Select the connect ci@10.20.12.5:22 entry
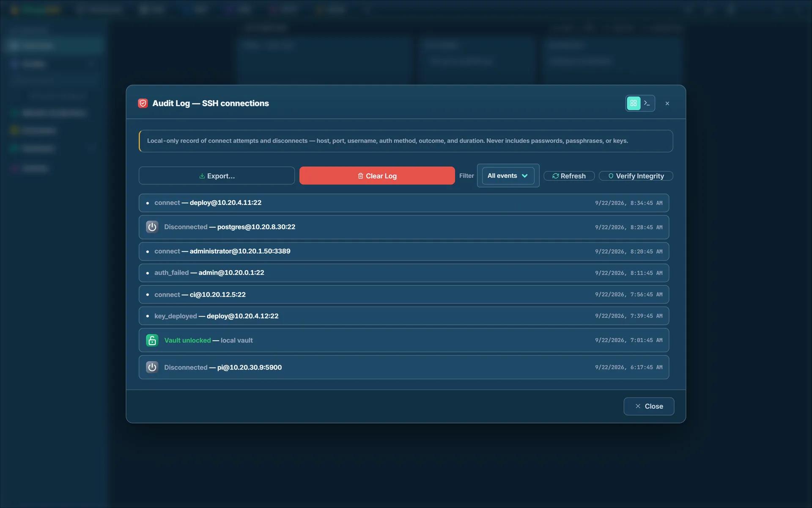The width and height of the screenshot is (812, 508). [x=403, y=295]
